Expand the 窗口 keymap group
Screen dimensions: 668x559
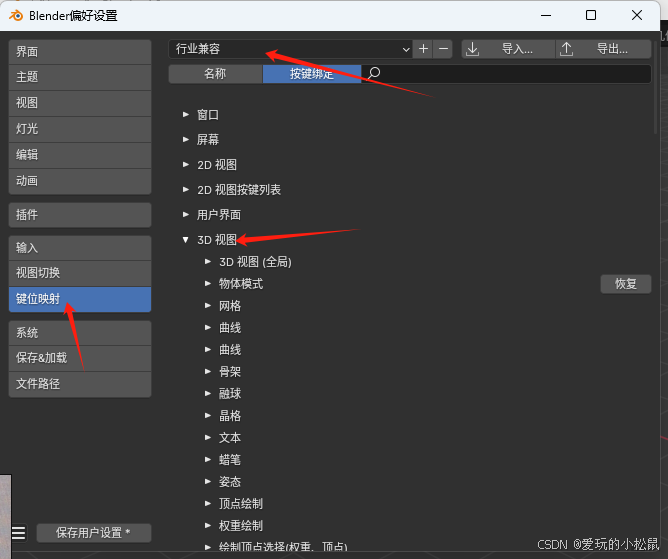pyautogui.click(x=186, y=114)
